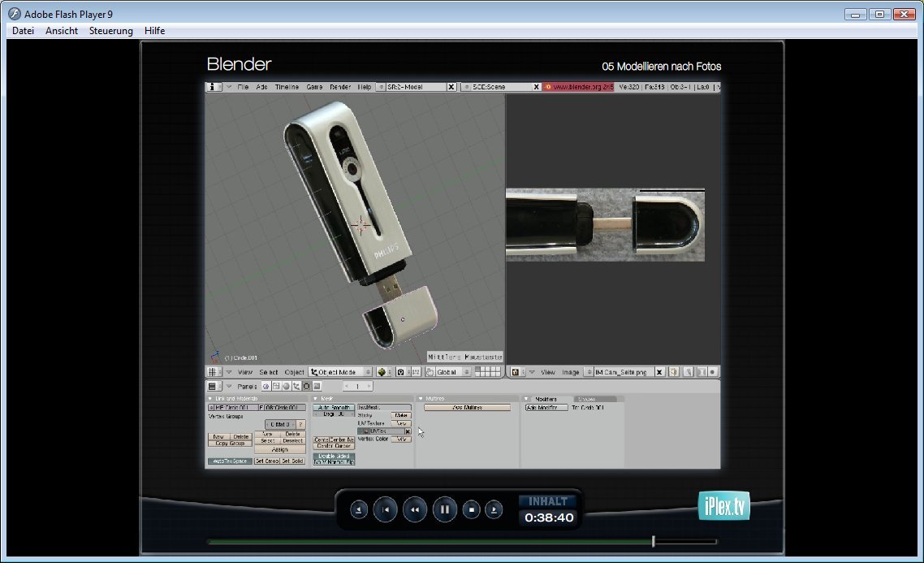Screen dimensions: 924x563
Task: Click the pack image icon next to image name
Action: (674, 372)
